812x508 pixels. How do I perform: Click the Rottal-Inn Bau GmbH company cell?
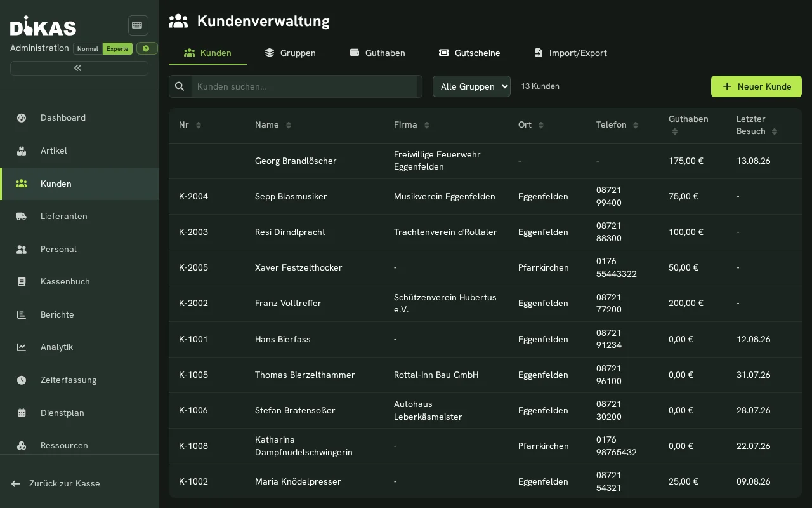pyautogui.click(x=436, y=375)
